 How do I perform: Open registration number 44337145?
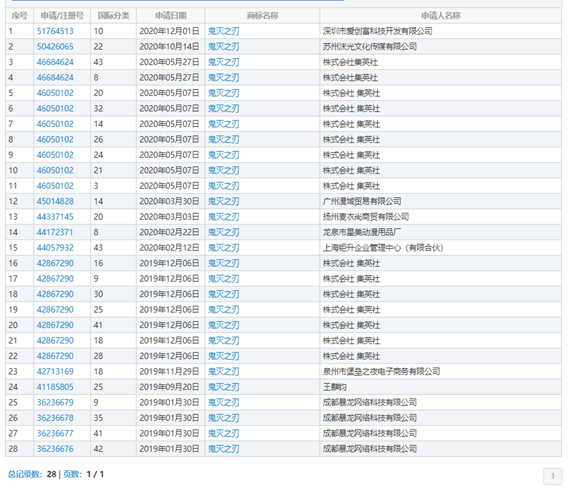click(55, 217)
